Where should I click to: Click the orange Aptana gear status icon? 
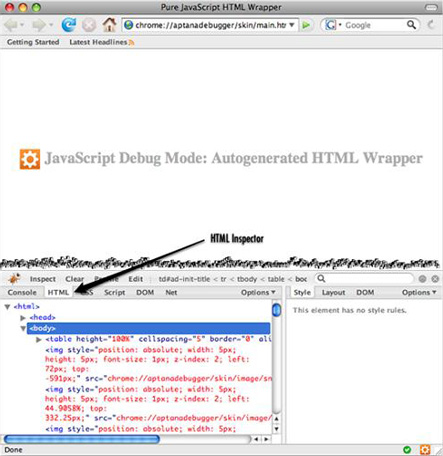425,450
